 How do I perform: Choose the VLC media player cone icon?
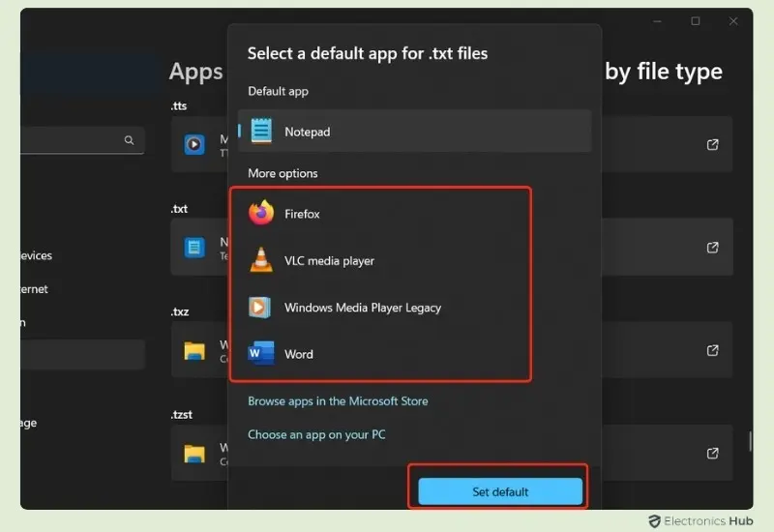click(261, 260)
